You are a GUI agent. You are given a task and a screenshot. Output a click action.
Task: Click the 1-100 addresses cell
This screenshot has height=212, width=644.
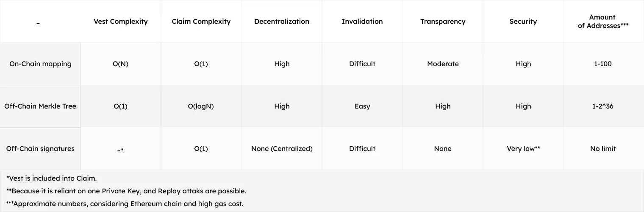point(603,64)
